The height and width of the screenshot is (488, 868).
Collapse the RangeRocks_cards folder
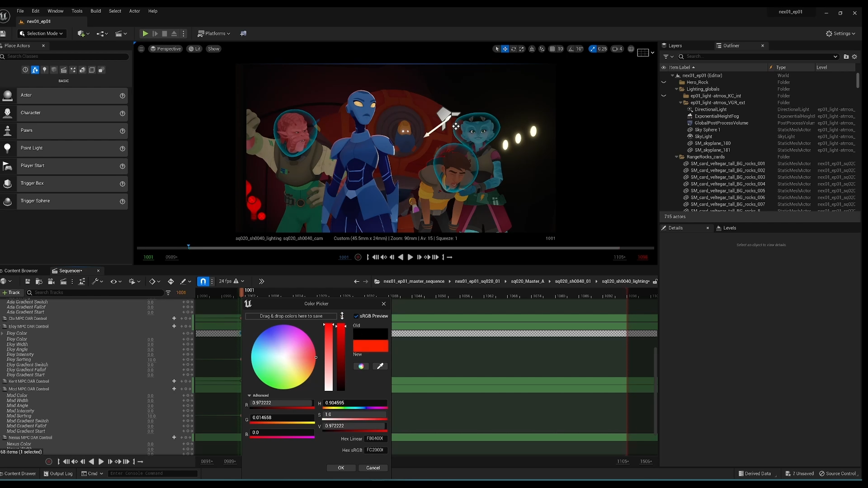pos(677,157)
